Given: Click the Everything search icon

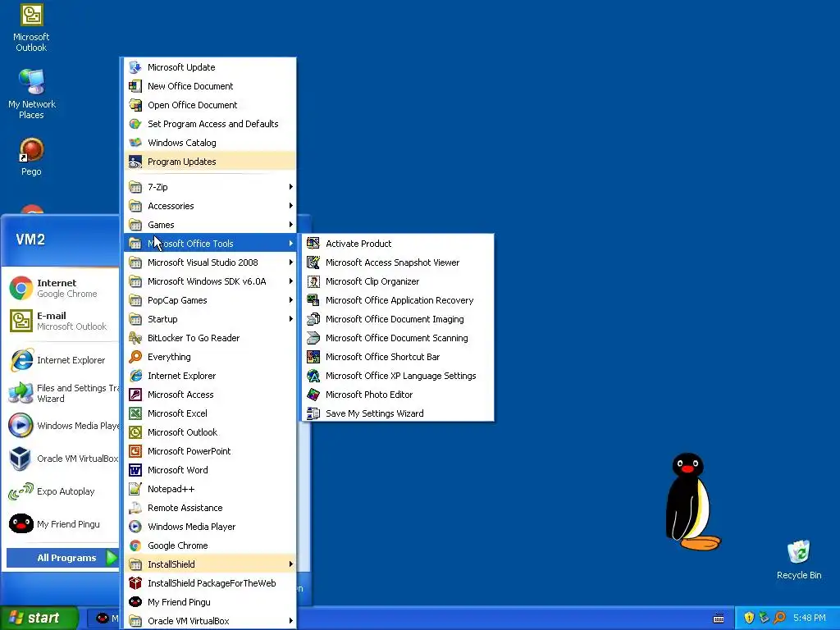Looking at the screenshot, I should tap(135, 357).
